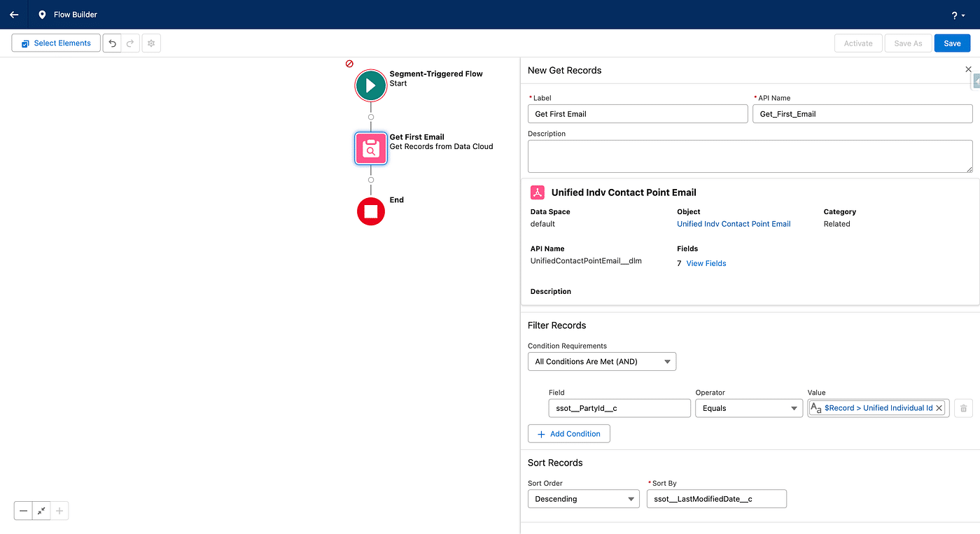Image resolution: width=980 pixels, height=534 pixels.
Task: Clear the $Record Unified Individual Id value
Action: pos(939,408)
